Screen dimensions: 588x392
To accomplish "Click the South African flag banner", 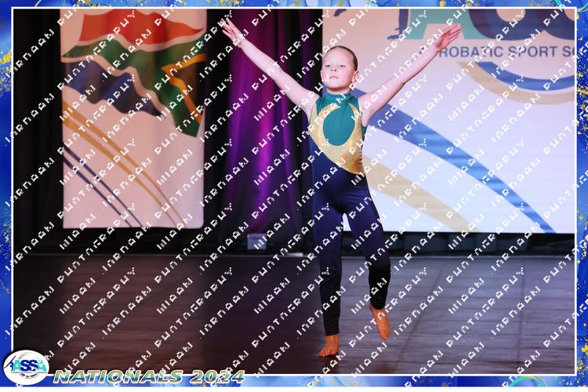I will coord(133,119).
